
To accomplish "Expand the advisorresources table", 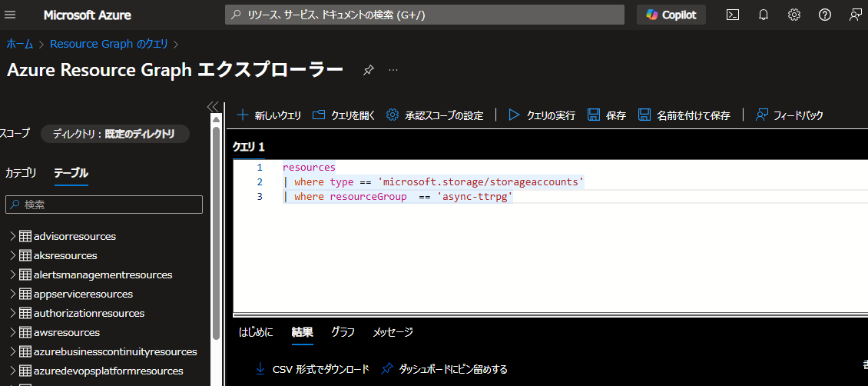I will 13,237.
